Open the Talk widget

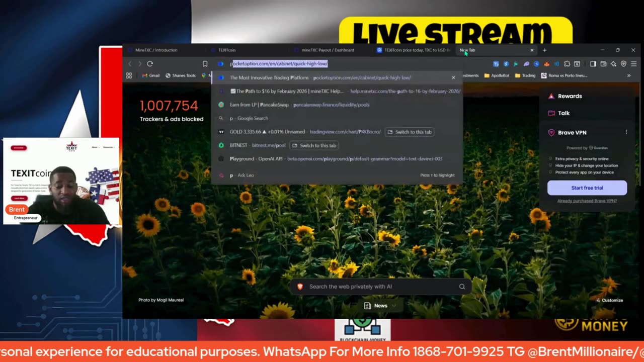(559, 113)
